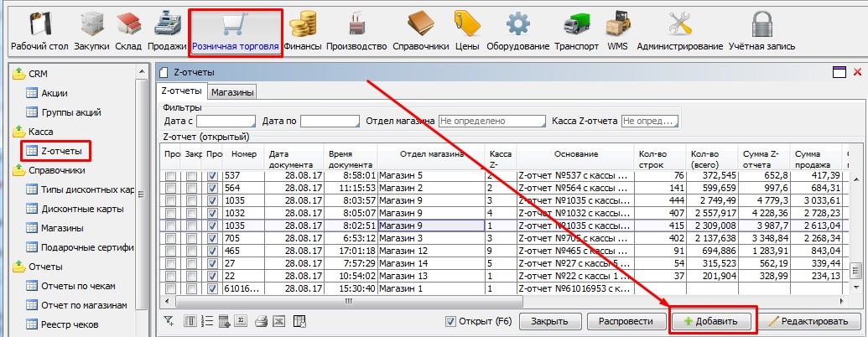Open the Дата с date picker
Screen dimensions: 868x337
pos(226,122)
